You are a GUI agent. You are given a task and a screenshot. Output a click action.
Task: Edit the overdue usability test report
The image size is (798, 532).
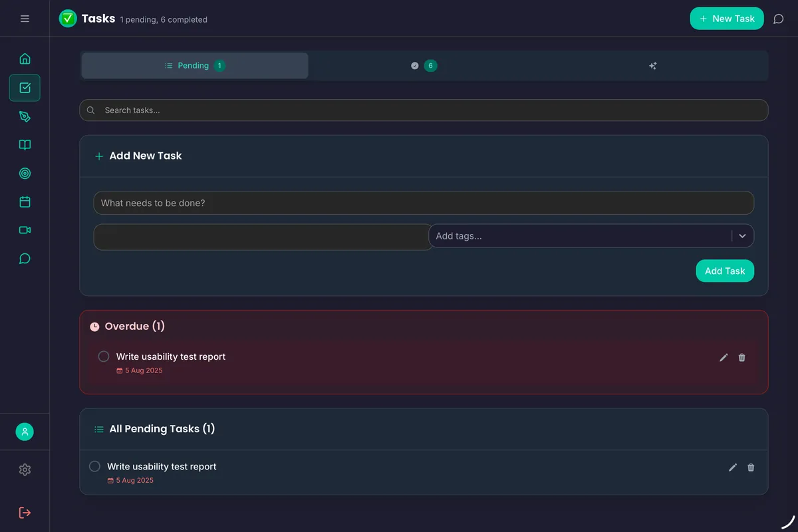click(x=724, y=358)
